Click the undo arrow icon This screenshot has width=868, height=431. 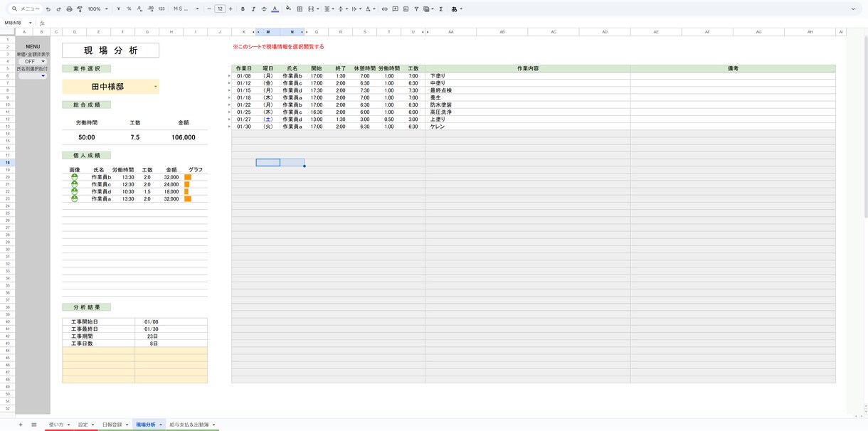click(x=48, y=9)
